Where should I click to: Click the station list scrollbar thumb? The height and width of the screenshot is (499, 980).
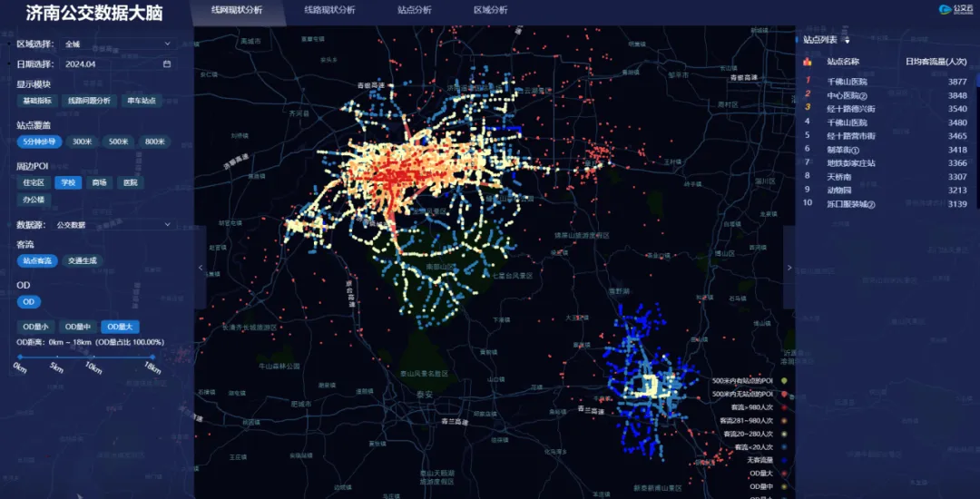tap(978, 81)
